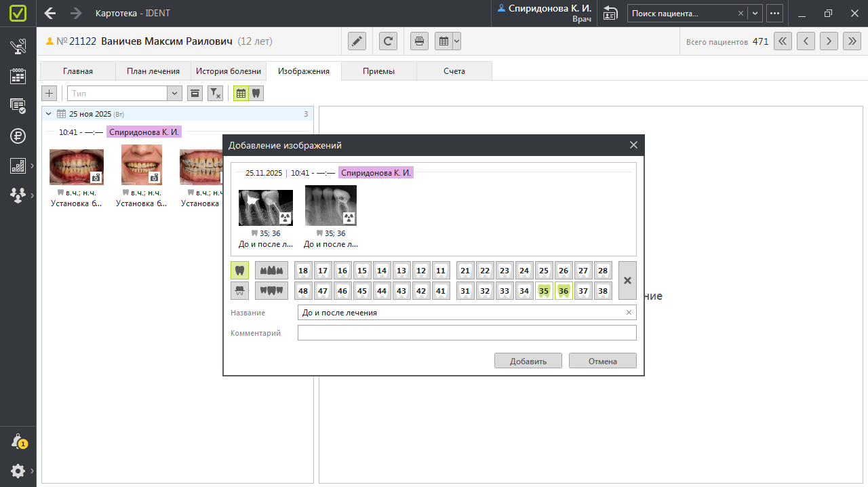The height and width of the screenshot is (487, 868).
Task: Click Отмена to cancel adding images
Action: [602, 361]
